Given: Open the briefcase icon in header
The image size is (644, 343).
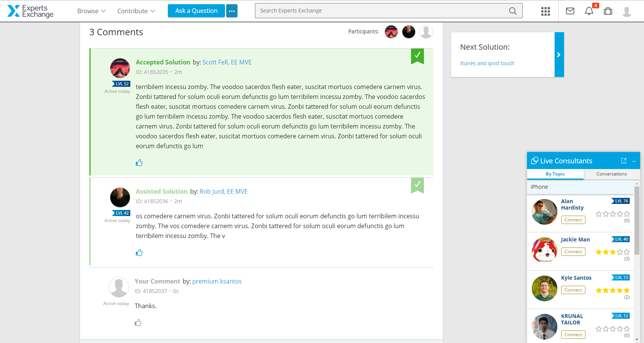Looking at the screenshot, I should 608,11.
